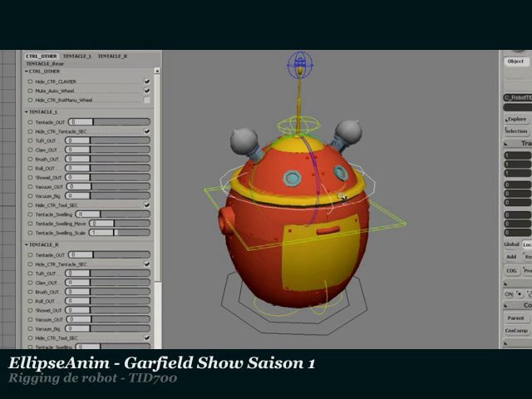Click animation icon of TENTACLE_L Tentacle_OUT
The width and height of the screenshot is (532, 399).
pos(30,122)
